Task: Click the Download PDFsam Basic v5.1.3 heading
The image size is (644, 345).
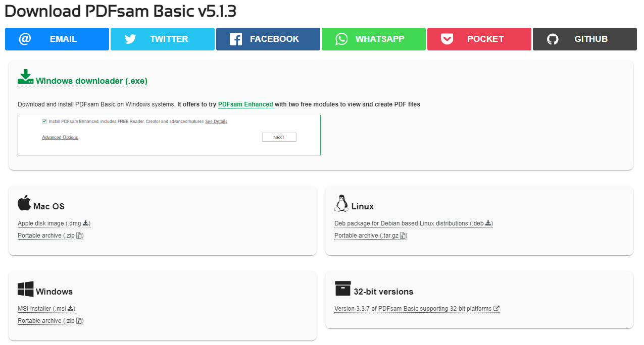Action: point(120,11)
